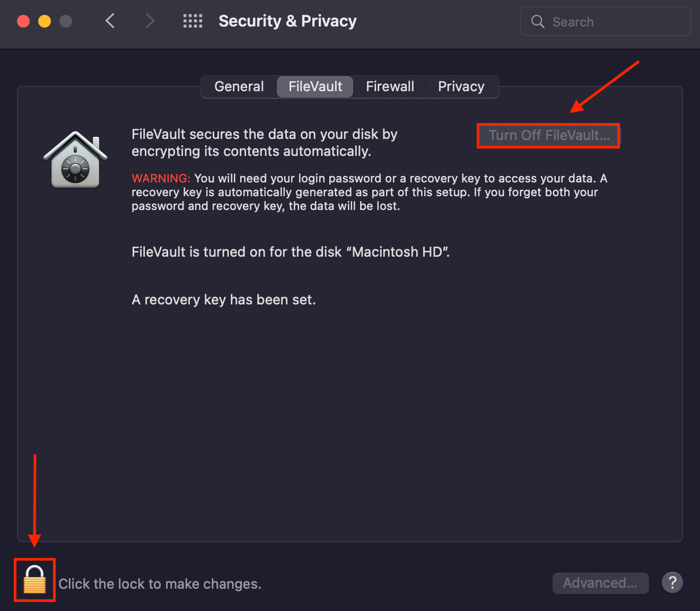Switch to the General tab
This screenshot has height=611, width=700.
(239, 86)
